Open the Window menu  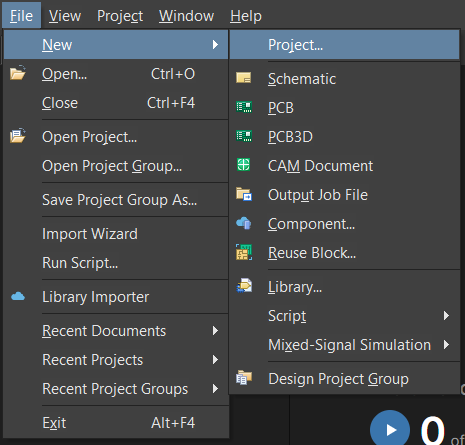tap(186, 15)
